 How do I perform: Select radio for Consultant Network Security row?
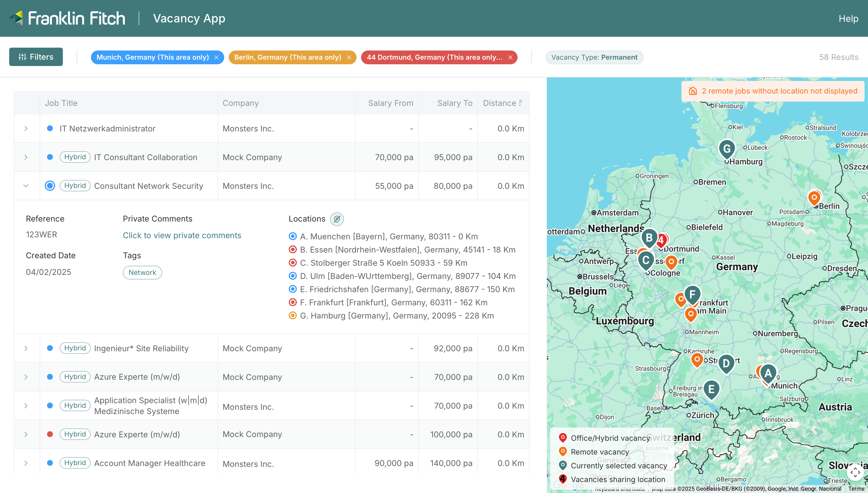tap(50, 186)
